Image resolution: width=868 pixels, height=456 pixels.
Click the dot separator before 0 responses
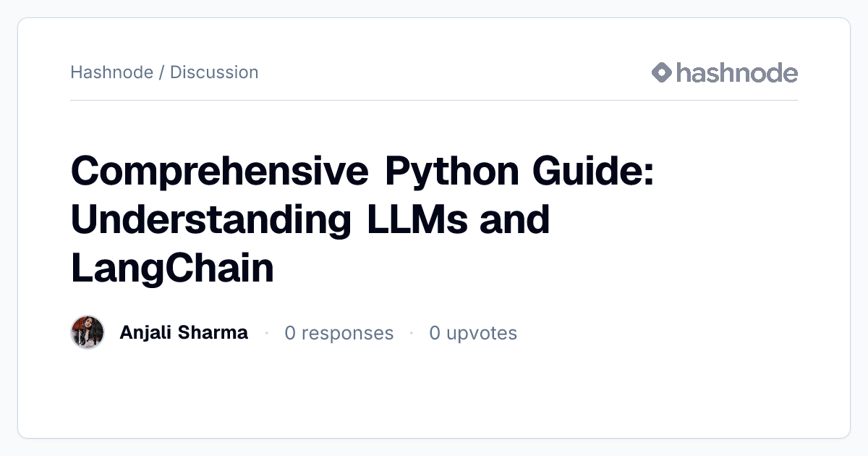click(x=266, y=333)
